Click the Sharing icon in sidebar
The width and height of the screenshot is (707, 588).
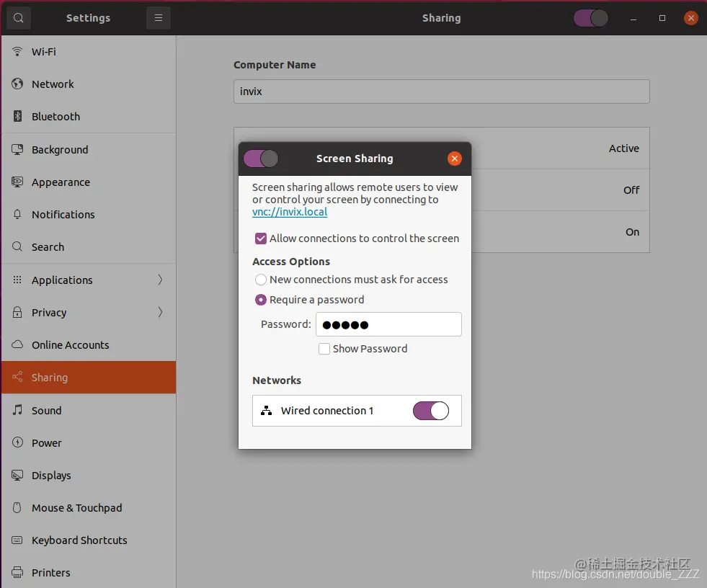[17, 377]
